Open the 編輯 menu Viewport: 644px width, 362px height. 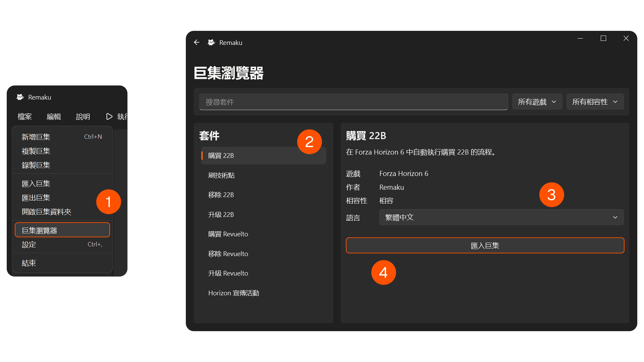tap(54, 117)
